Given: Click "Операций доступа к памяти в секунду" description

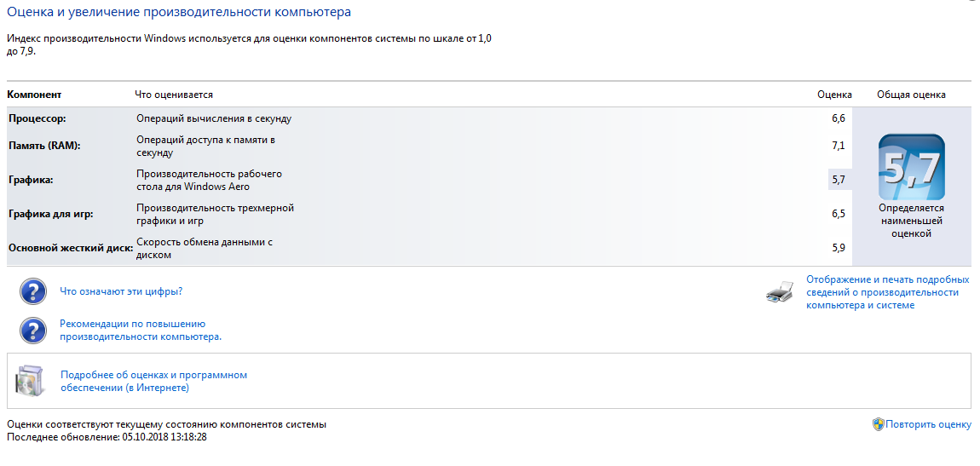Looking at the screenshot, I should 206,146.
